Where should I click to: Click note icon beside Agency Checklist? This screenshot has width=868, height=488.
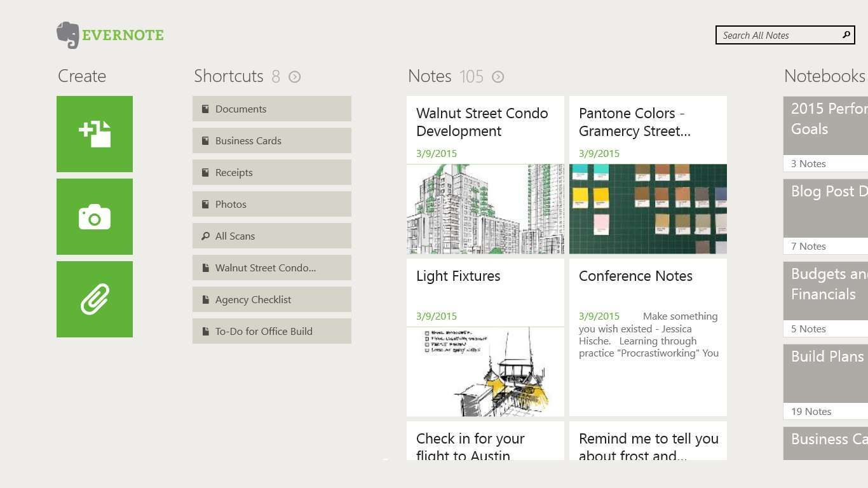coord(205,300)
